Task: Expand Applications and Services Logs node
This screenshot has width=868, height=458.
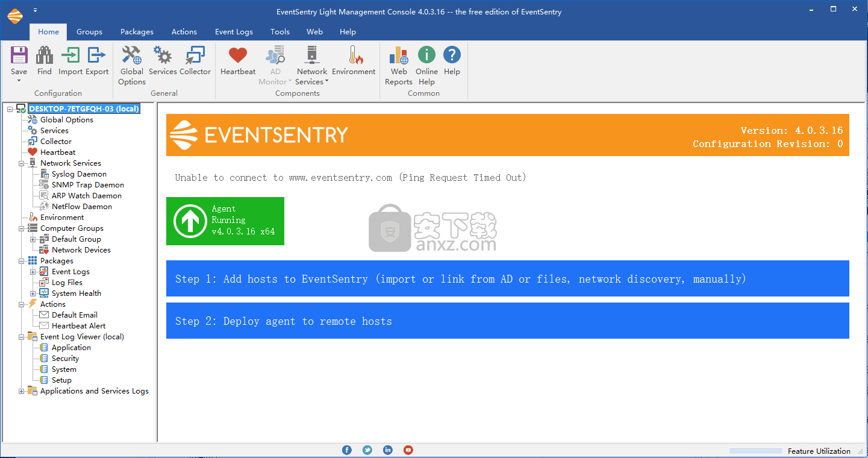Action: click(22, 391)
